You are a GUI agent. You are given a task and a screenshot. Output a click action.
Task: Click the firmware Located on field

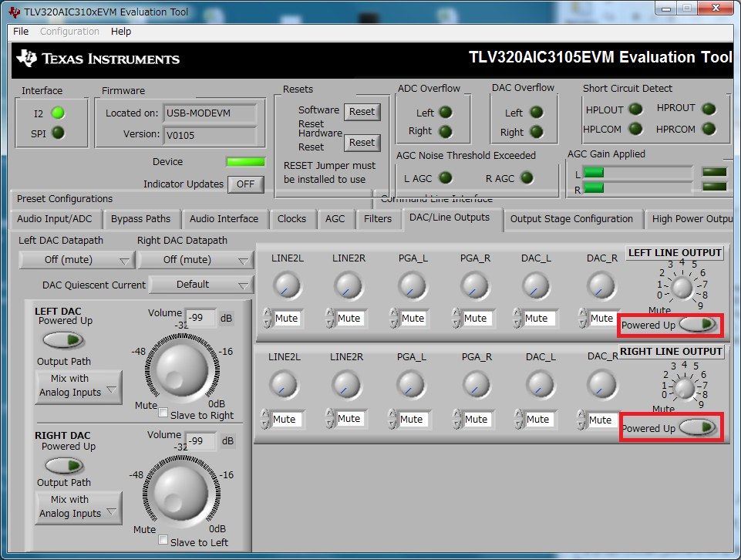coord(210,113)
